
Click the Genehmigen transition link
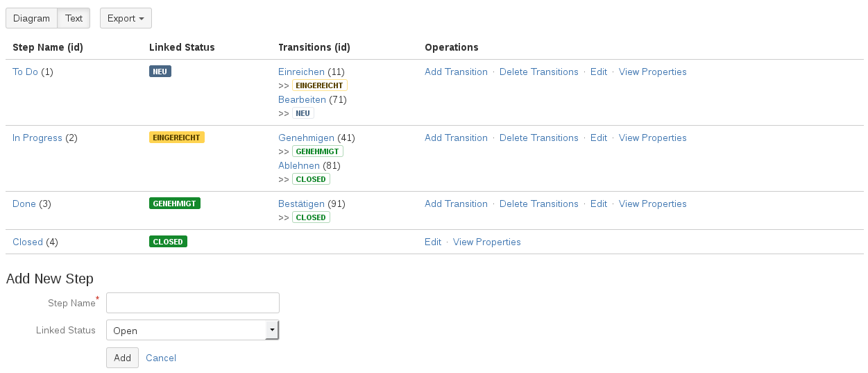(306, 138)
